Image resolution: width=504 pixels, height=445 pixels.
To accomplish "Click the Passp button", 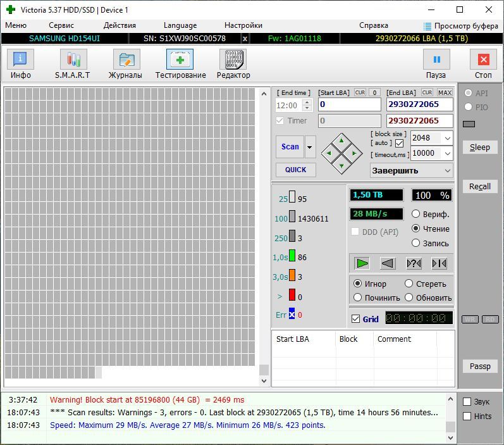I will coord(480,366).
